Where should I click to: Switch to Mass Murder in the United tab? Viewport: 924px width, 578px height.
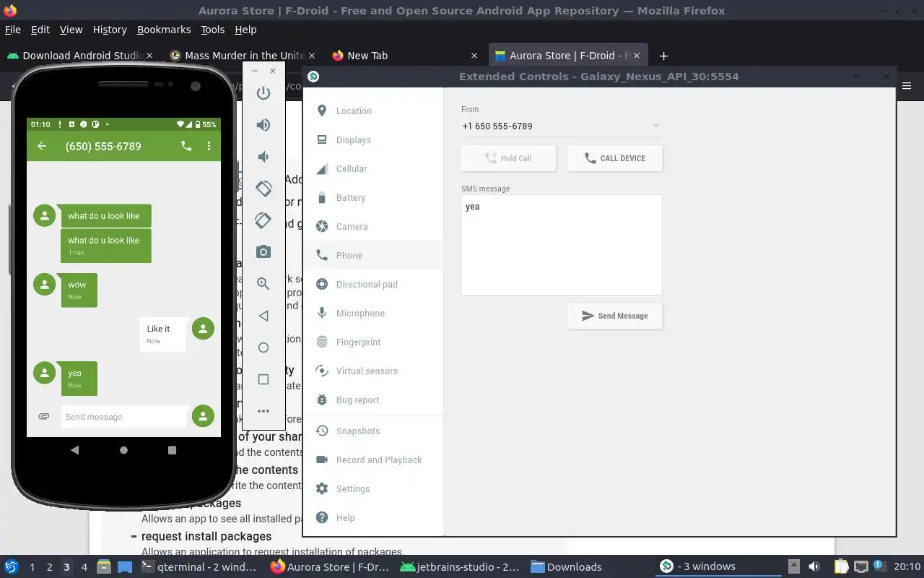click(x=242, y=56)
